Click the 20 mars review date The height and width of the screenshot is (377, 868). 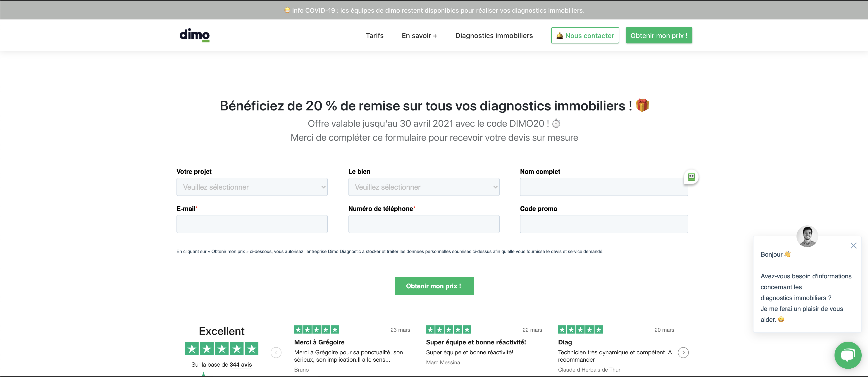coord(664,330)
